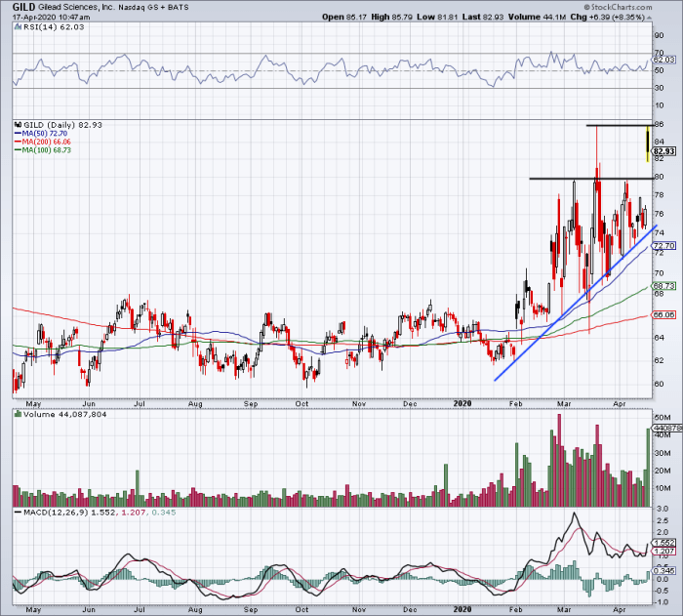Click the Volume panel bar-chart icon
Screen dimensions: 683x616
coord(18,414)
